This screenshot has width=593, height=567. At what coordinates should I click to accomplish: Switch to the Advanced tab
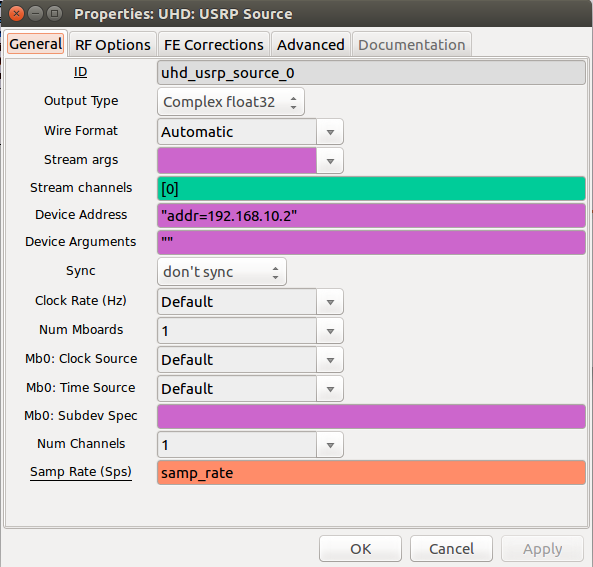(310, 45)
